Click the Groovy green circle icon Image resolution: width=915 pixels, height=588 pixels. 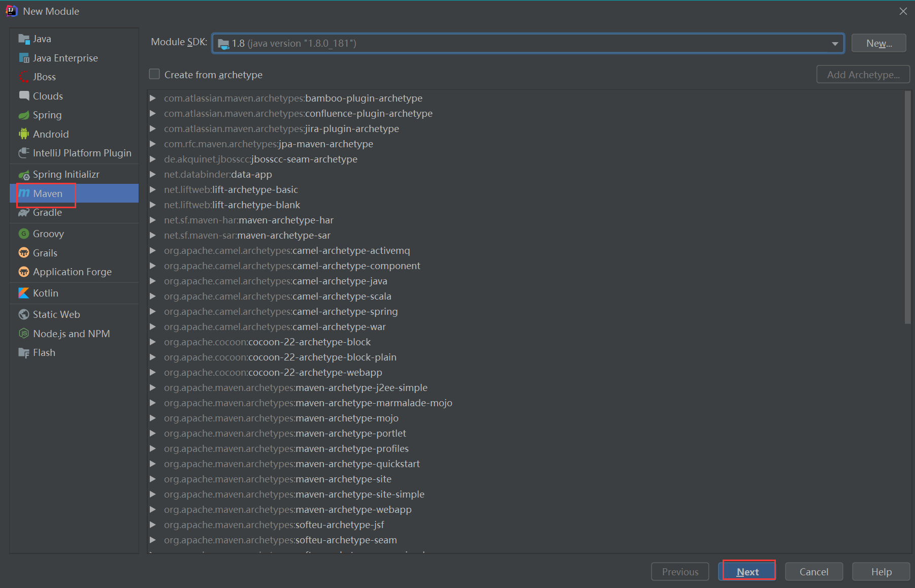click(24, 234)
